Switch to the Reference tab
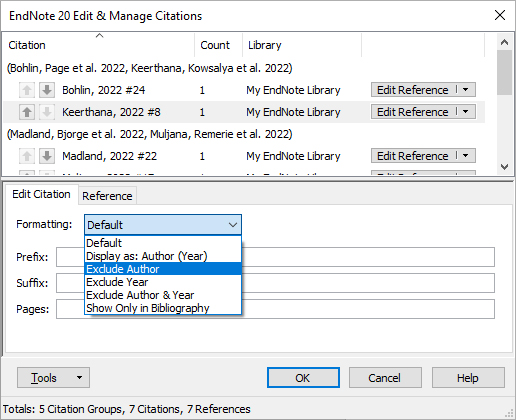This screenshot has height=420, width=516. [x=107, y=196]
